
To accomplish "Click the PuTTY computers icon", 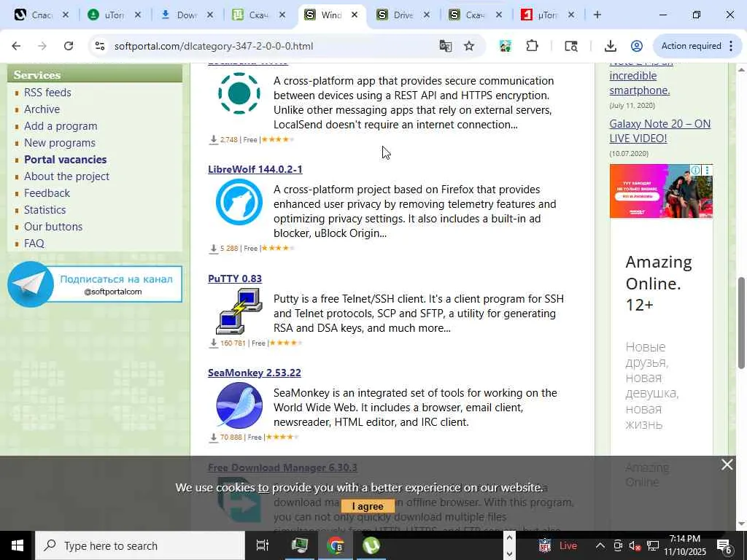I will (x=239, y=311).
